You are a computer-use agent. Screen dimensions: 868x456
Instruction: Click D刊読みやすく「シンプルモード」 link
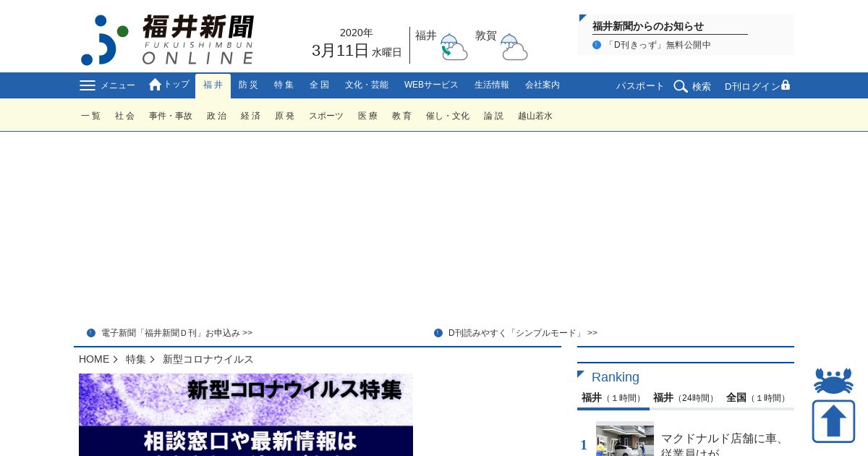coord(523,333)
